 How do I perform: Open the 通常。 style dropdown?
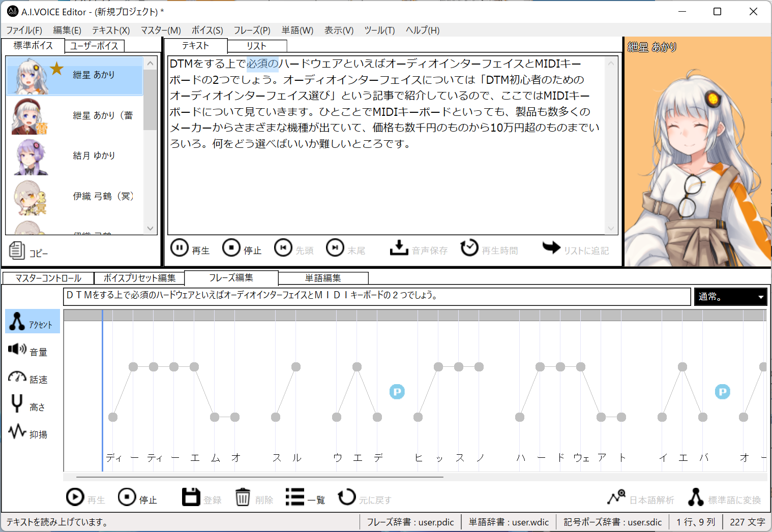point(730,297)
